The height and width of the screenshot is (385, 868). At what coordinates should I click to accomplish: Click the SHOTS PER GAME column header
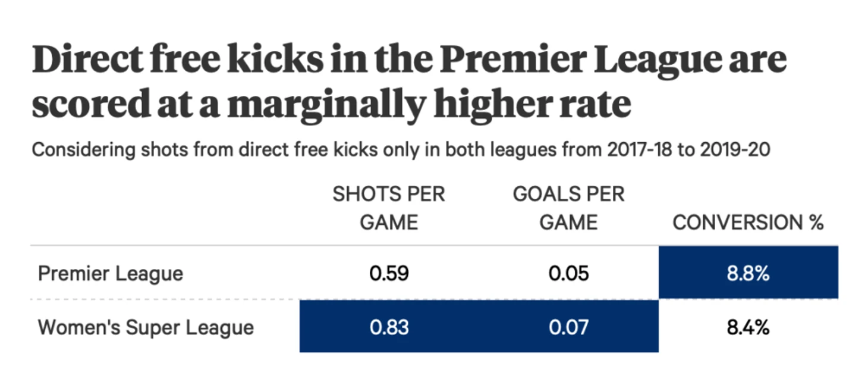[x=389, y=208]
